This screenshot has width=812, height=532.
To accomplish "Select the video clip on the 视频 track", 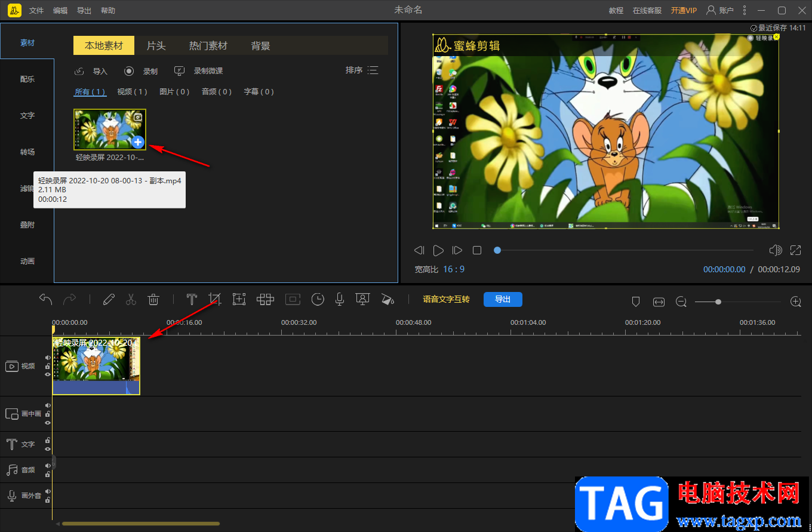I will [96, 365].
